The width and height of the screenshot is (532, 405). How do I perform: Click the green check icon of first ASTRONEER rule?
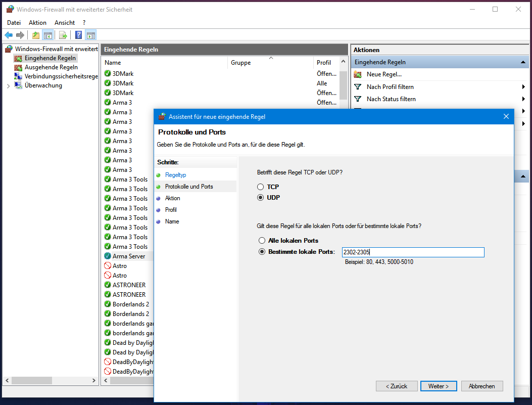click(108, 285)
